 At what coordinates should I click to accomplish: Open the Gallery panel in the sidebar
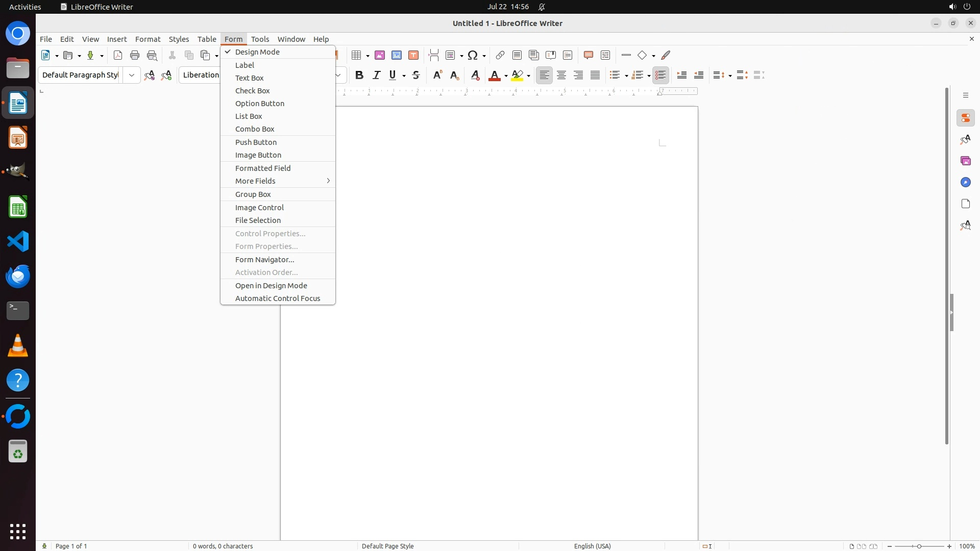click(x=965, y=161)
